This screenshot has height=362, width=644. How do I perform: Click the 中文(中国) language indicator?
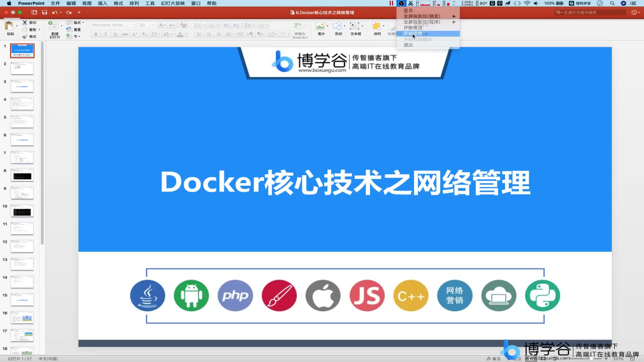(48, 359)
